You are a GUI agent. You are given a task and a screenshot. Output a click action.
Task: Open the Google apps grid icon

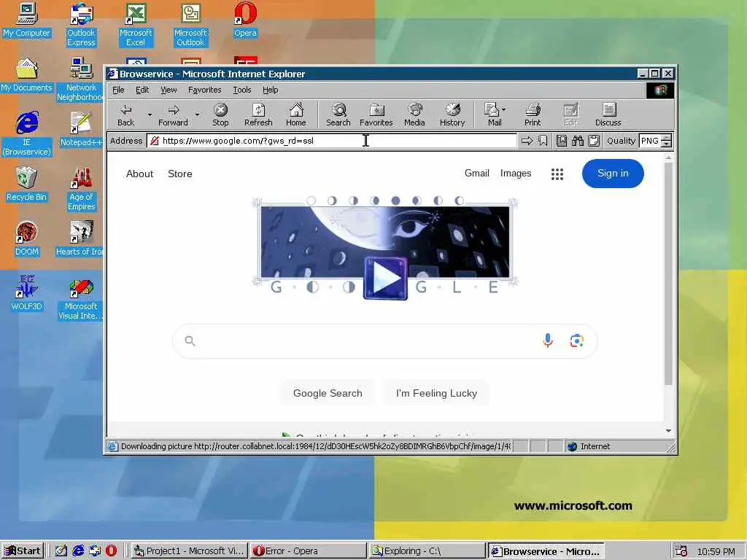point(557,174)
